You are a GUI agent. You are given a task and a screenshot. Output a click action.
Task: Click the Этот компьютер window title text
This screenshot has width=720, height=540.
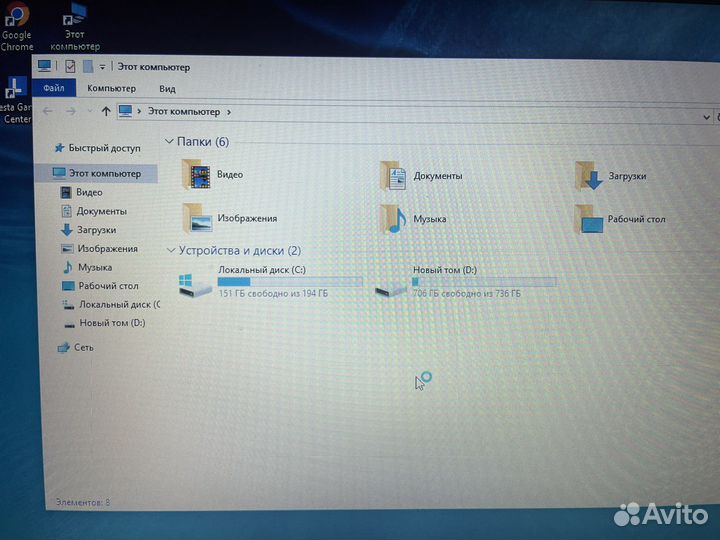pos(154,67)
